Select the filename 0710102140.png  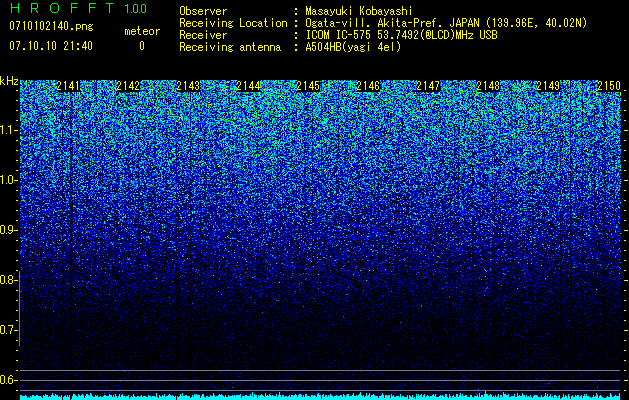coord(51,27)
